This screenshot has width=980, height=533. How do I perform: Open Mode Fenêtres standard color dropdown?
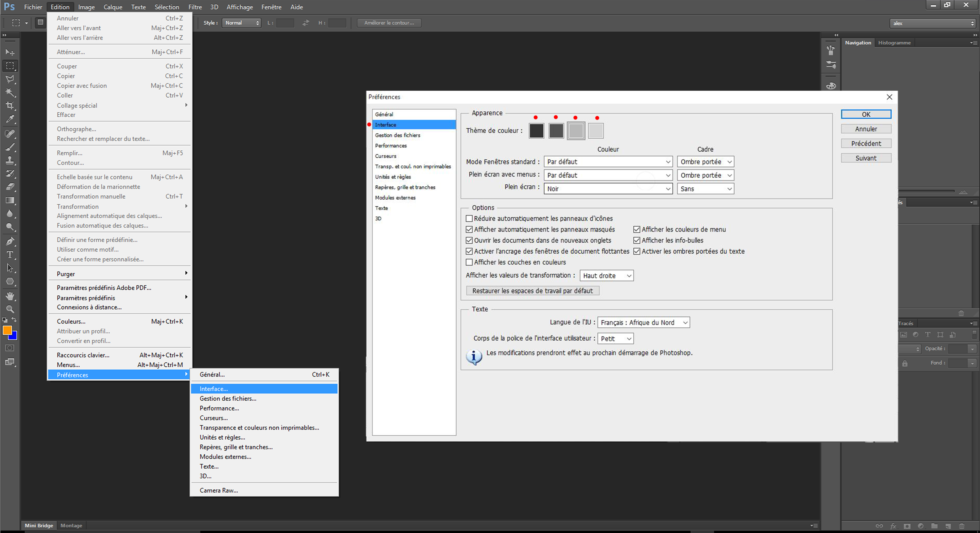click(x=608, y=162)
